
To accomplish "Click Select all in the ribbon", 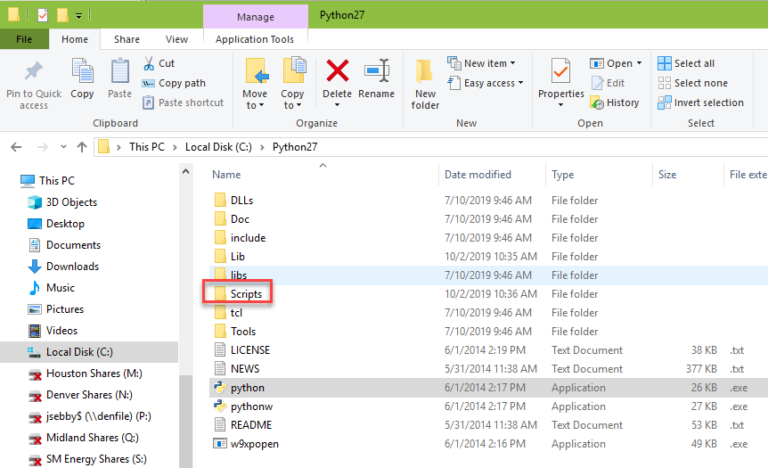I will (686, 63).
